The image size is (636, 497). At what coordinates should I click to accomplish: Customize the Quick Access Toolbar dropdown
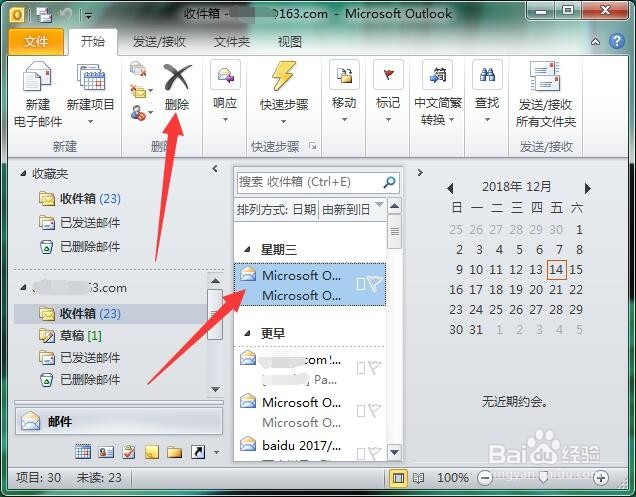coord(88,15)
